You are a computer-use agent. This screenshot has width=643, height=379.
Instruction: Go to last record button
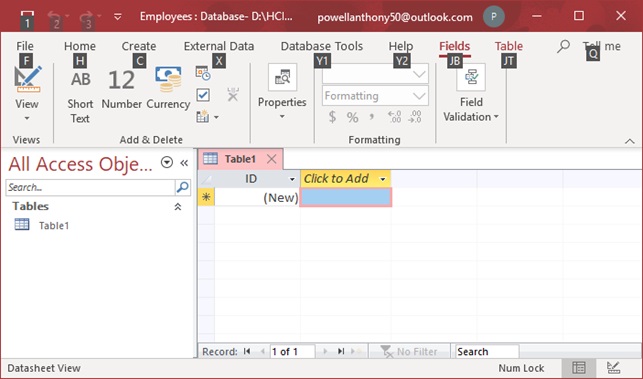coord(341,352)
